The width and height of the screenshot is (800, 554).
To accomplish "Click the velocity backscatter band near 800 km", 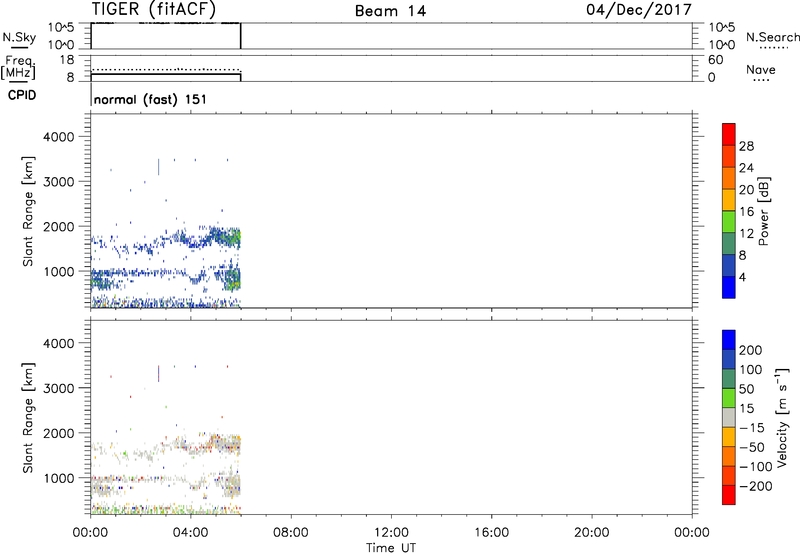I will point(231,484).
